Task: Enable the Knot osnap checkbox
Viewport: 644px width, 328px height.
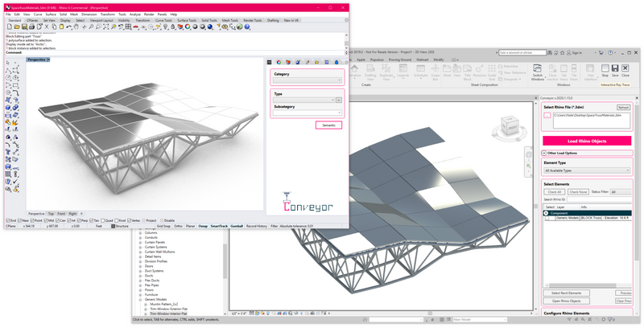Action: click(x=117, y=220)
